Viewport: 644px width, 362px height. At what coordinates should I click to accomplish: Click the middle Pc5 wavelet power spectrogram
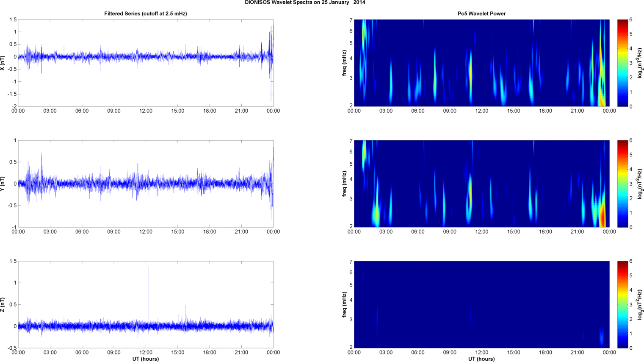[481, 184]
